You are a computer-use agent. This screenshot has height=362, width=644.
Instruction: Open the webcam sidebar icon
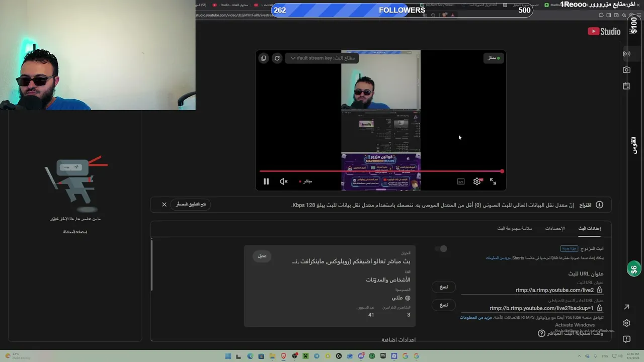click(626, 70)
